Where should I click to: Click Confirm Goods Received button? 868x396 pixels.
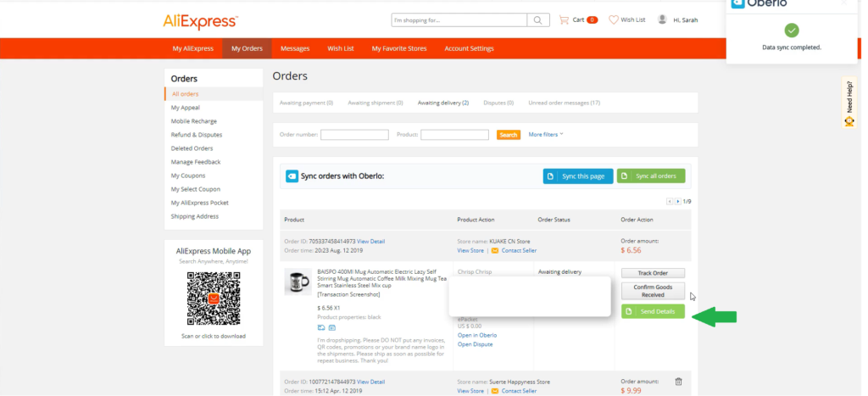(653, 291)
